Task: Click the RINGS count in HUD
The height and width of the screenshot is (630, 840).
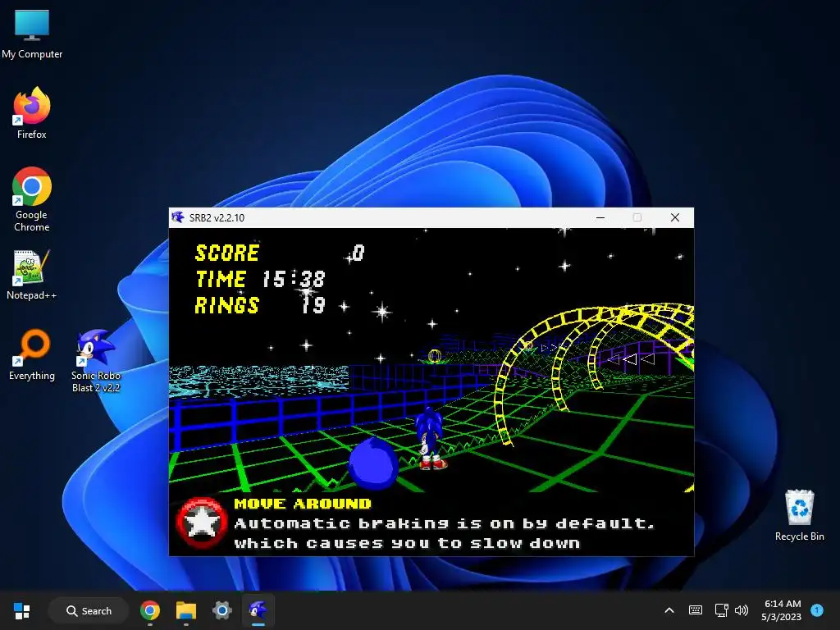Action: (313, 305)
